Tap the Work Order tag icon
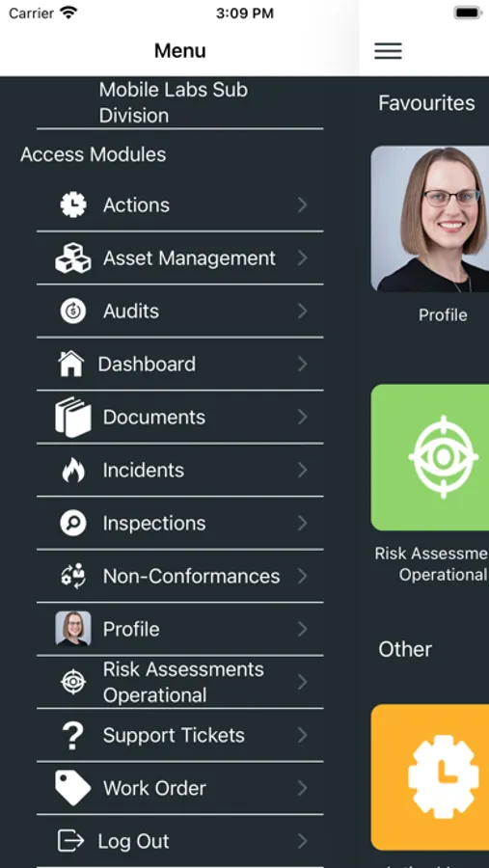 (x=73, y=788)
